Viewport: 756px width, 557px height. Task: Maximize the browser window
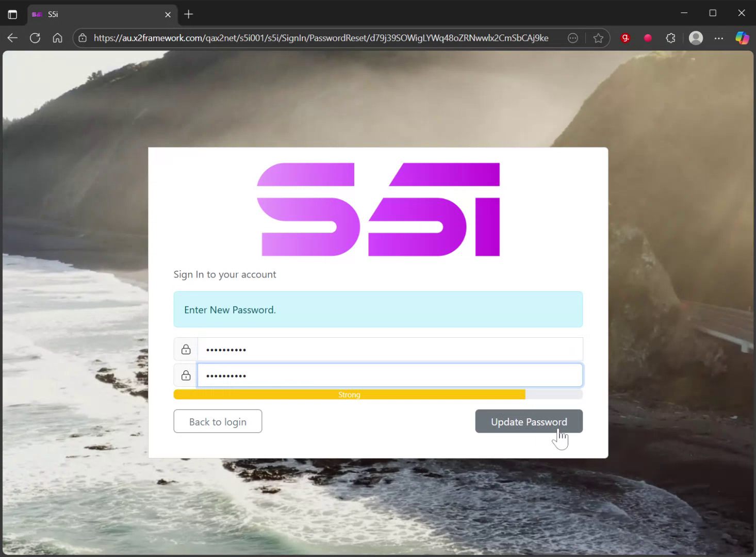(x=713, y=13)
